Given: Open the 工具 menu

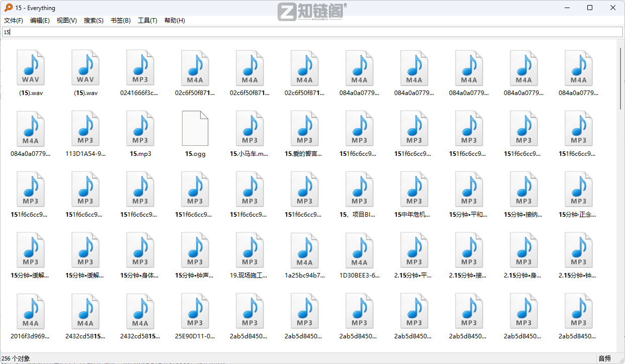Looking at the screenshot, I should click(148, 20).
